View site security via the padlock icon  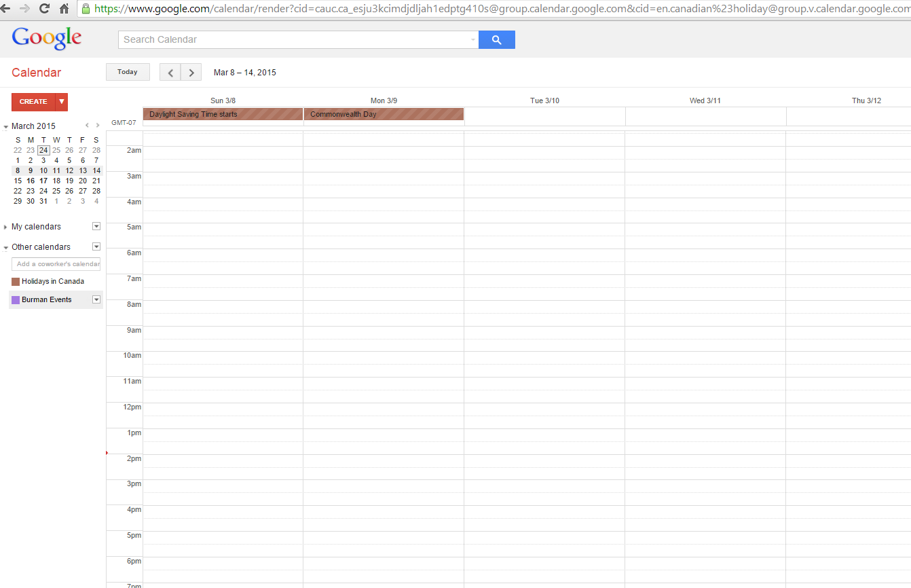(x=86, y=9)
